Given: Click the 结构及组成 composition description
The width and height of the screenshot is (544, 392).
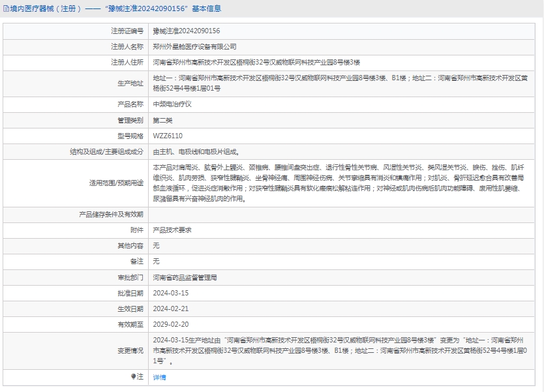Looking at the screenshot, I should coord(200,151).
